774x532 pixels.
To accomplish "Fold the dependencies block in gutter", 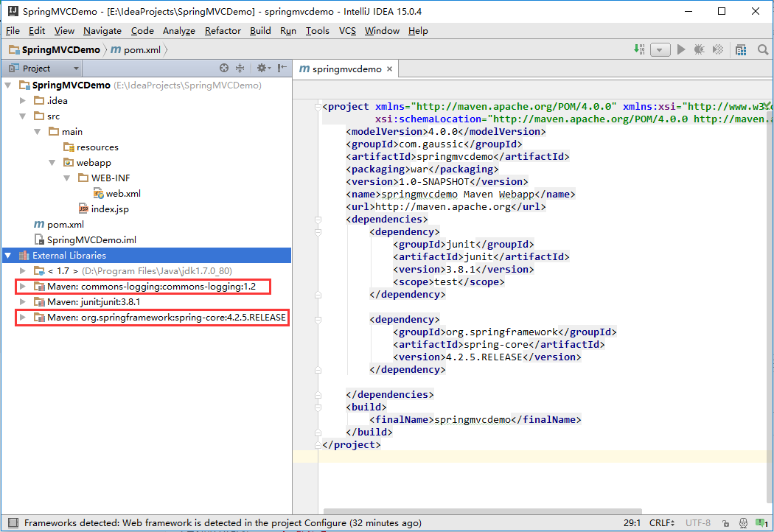I will 318,220.
